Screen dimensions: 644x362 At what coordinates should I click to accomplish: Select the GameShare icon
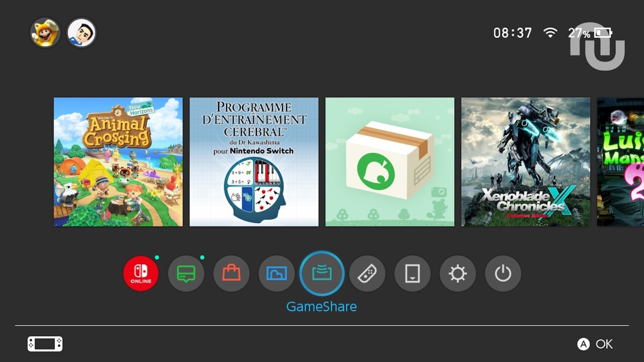click(322, 274)
